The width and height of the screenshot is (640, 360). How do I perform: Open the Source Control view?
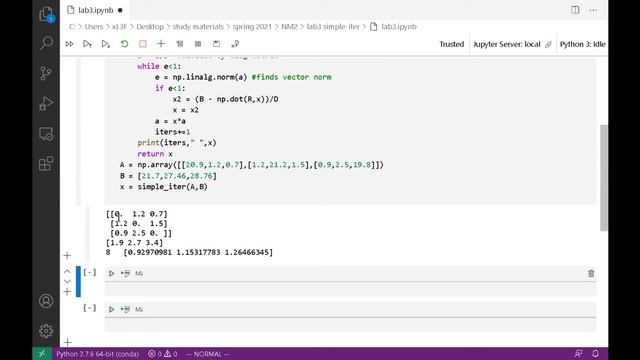tap(46, 73)
